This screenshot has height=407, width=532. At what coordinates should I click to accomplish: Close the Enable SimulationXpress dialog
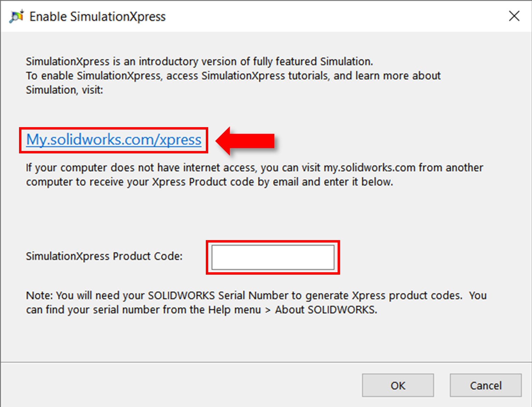point(514,16)
